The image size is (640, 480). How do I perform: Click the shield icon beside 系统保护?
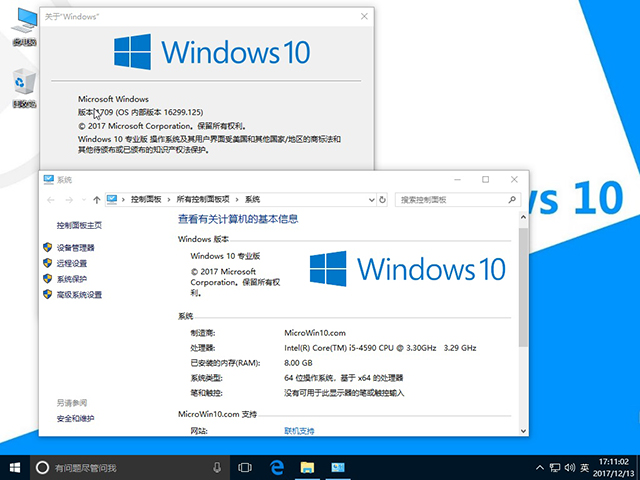click(48, 279)
